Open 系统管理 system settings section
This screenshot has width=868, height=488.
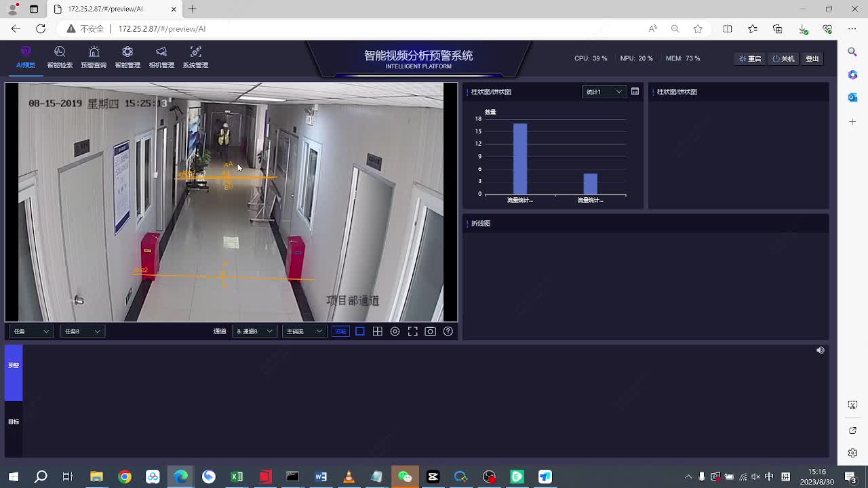pyautogui.click(x=195, y=57)
